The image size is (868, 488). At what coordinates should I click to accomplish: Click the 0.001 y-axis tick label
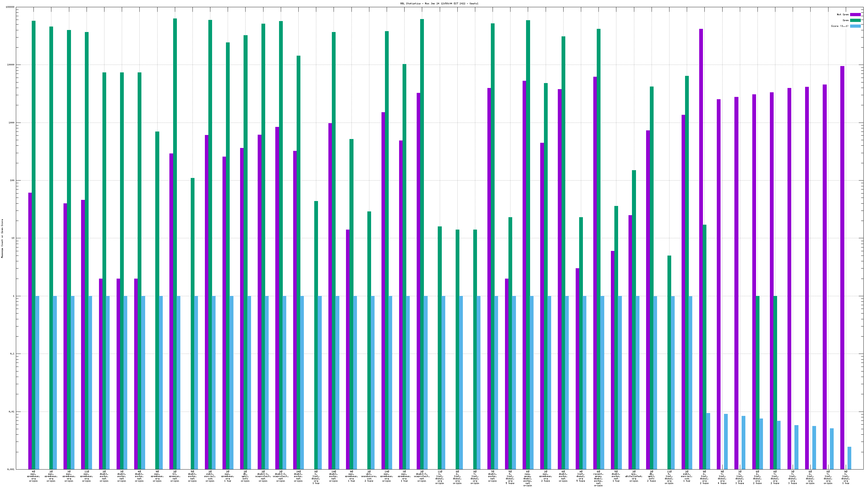[11, 469]
